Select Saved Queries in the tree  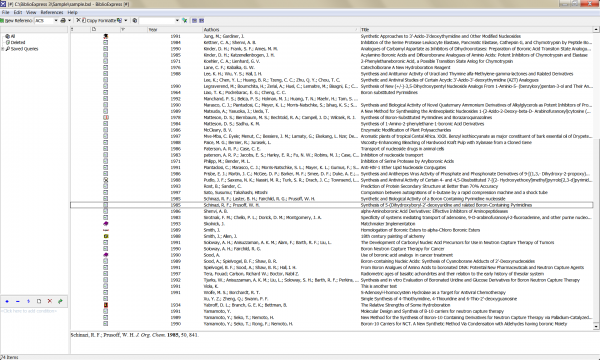24,49
